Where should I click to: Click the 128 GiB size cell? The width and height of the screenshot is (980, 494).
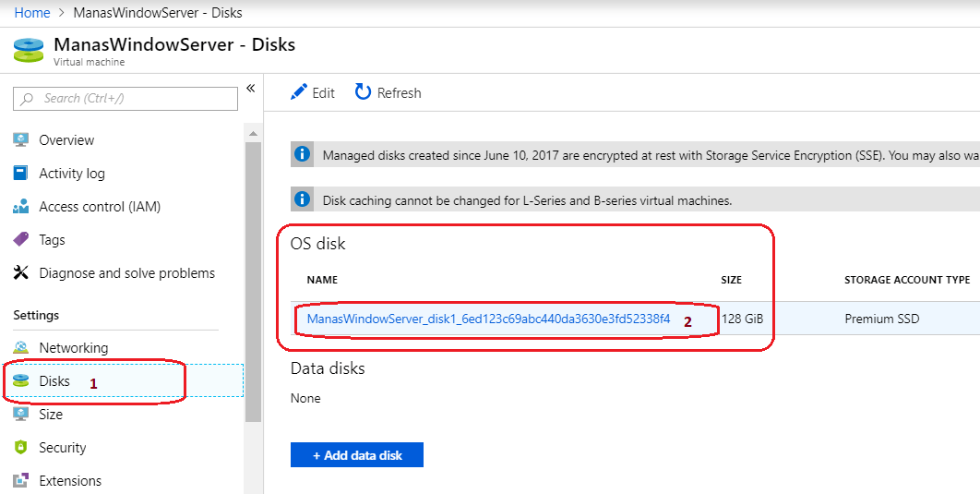(742, 319)
